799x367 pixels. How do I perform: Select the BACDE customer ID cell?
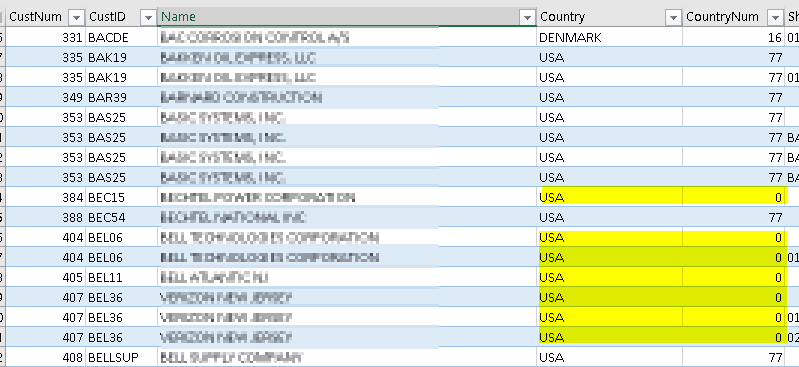[121, 37]
